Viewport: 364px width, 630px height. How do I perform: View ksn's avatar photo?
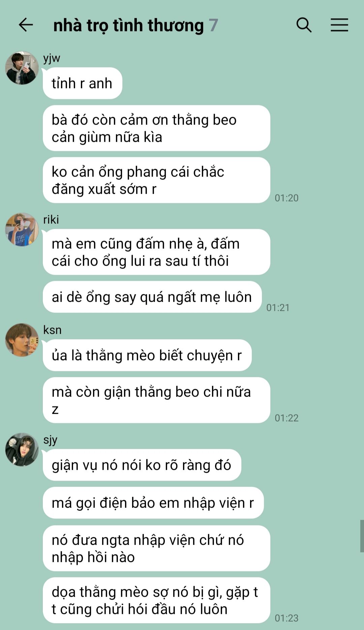point(22,340)
